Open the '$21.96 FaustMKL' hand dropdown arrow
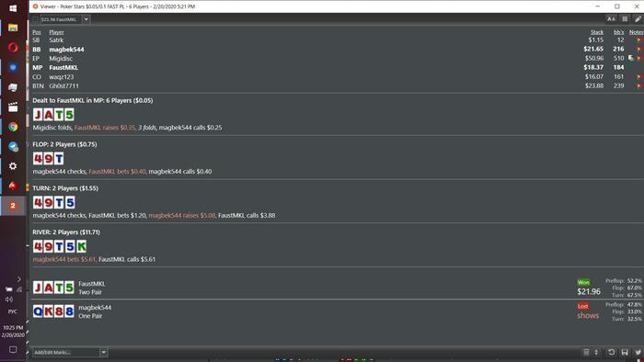 (86, 19)
